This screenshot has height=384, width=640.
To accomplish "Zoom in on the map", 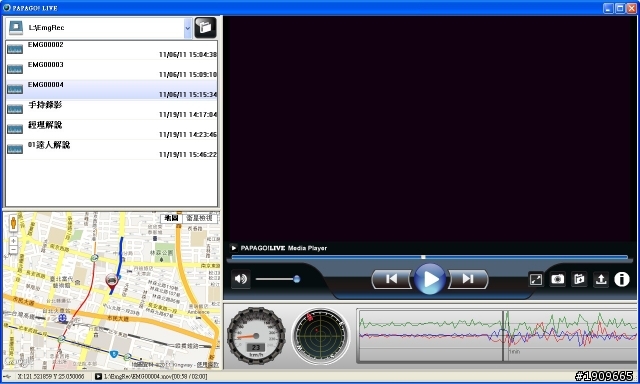I will pyautogui.click(x=13, y=241).
